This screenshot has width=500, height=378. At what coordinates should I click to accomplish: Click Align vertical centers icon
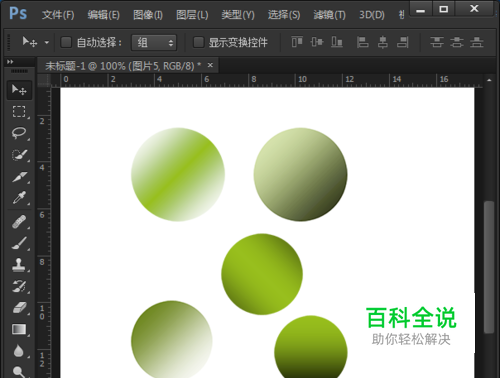click(317, 42)
